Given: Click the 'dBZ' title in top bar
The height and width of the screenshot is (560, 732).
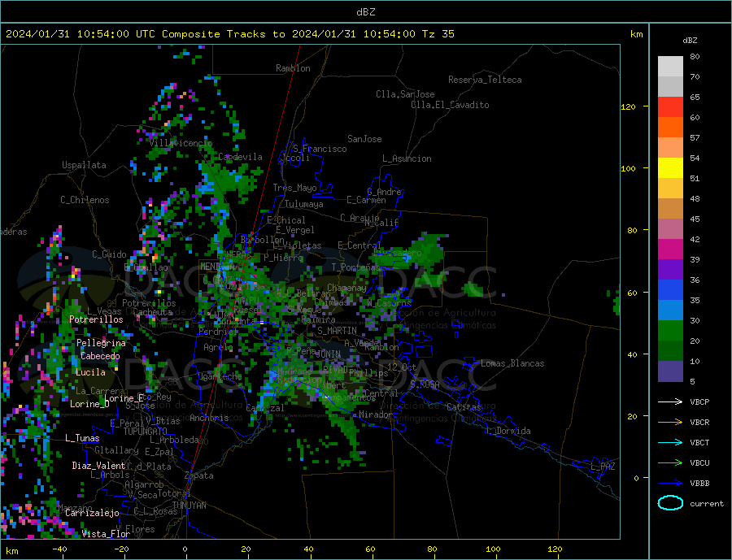Looking at the screenshot, I should 365,12.
